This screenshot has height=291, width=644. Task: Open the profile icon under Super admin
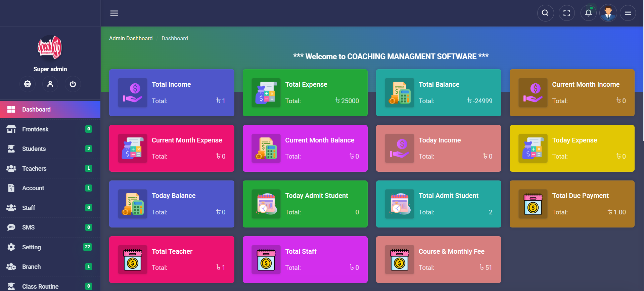(50, 84)
